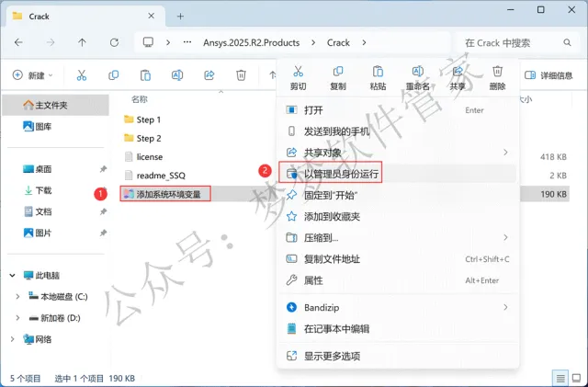Click the This PC monitor icon in the address bar
Viewport: 588px width, 387px height.
point(149,42)
